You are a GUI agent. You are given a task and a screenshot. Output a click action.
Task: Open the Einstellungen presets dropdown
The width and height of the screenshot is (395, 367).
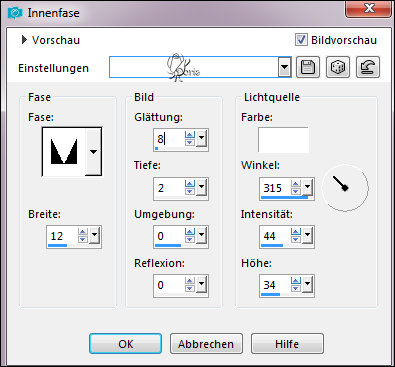(284, 67)
